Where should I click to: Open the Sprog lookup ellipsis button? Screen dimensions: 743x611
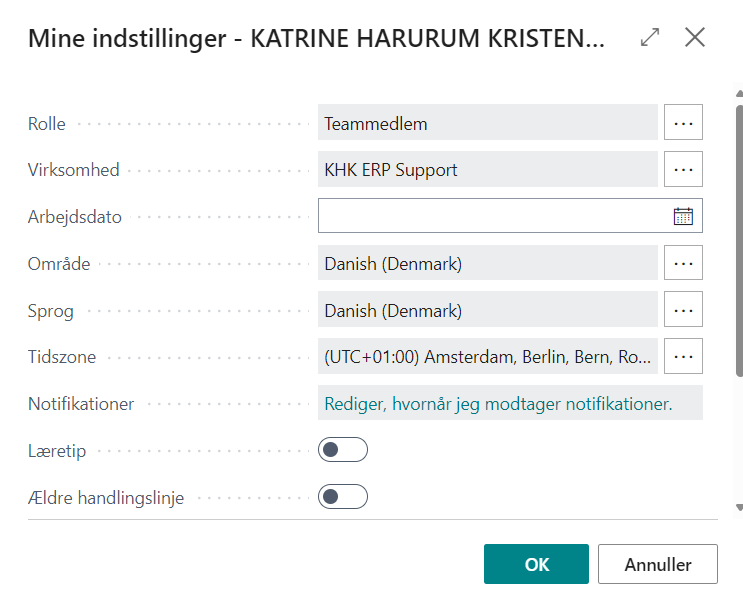point(683,310)
